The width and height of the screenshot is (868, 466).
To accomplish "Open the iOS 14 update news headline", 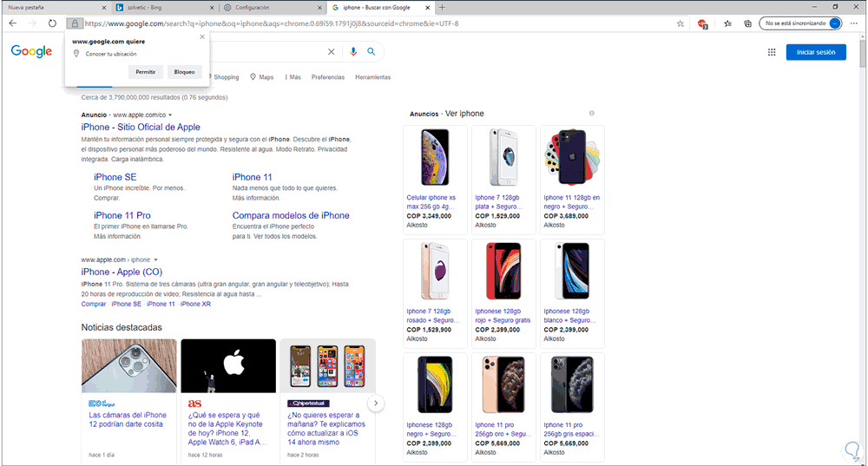I will tap(326, 429).
